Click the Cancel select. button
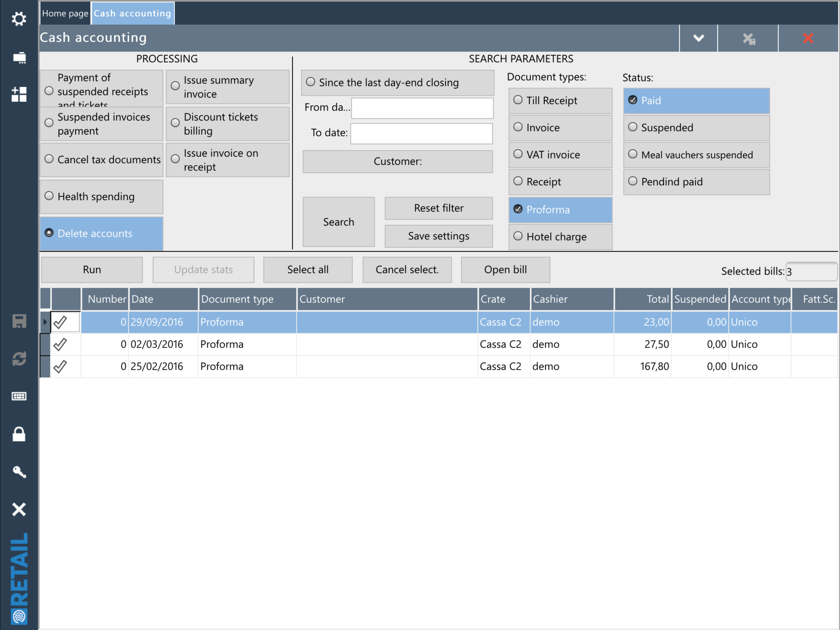Image resolution: width=840 pixels, height=630 pixels. pyautogui.click(x=407, y=270)
